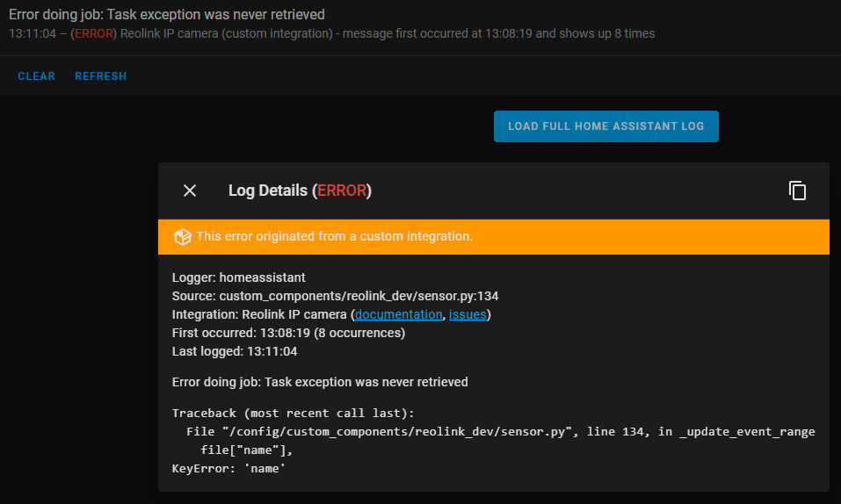Click the Source sensor.py:134 line
841x504 pixels.
tap(335, 296)
